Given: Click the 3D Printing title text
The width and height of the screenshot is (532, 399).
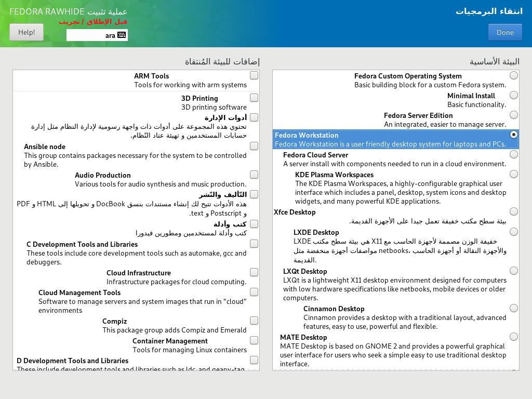Looking at the screenshot, I should point(199,98).
